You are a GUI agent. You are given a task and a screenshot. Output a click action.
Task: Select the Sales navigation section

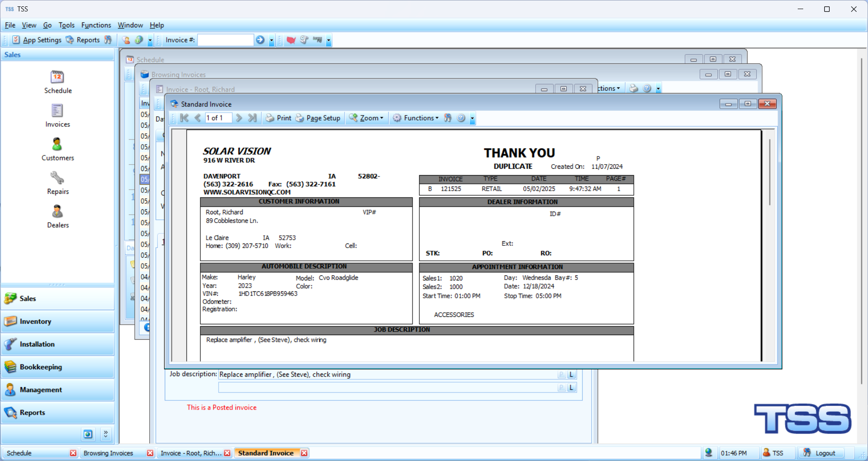click(x=58, y=299)
